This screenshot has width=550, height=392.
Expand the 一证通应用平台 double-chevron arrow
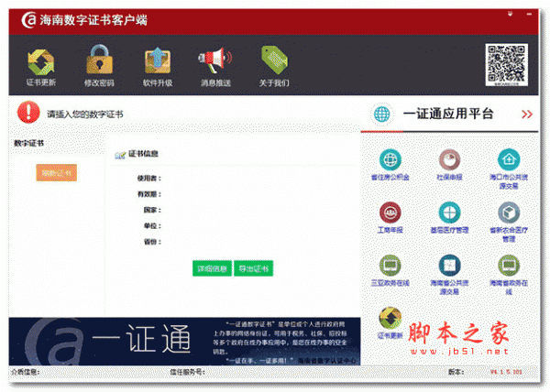pos(527,114)
